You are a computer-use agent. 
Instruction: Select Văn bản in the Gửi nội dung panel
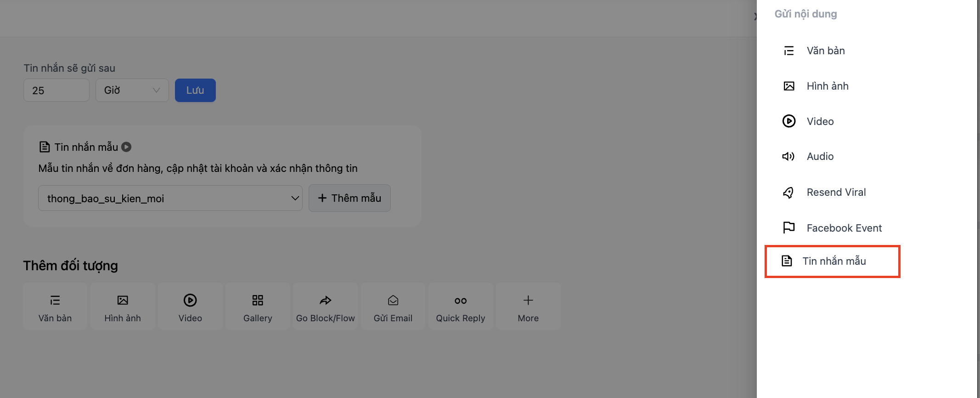pos(825,51)
